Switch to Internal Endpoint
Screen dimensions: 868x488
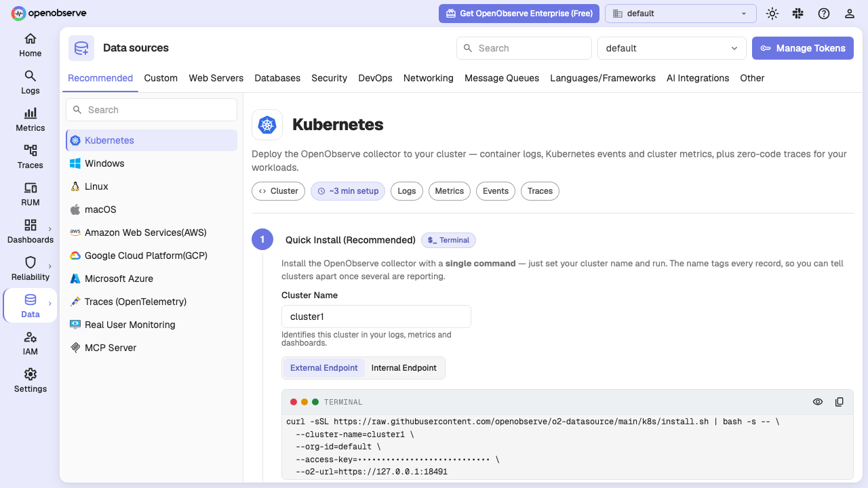tap(404, 368)
